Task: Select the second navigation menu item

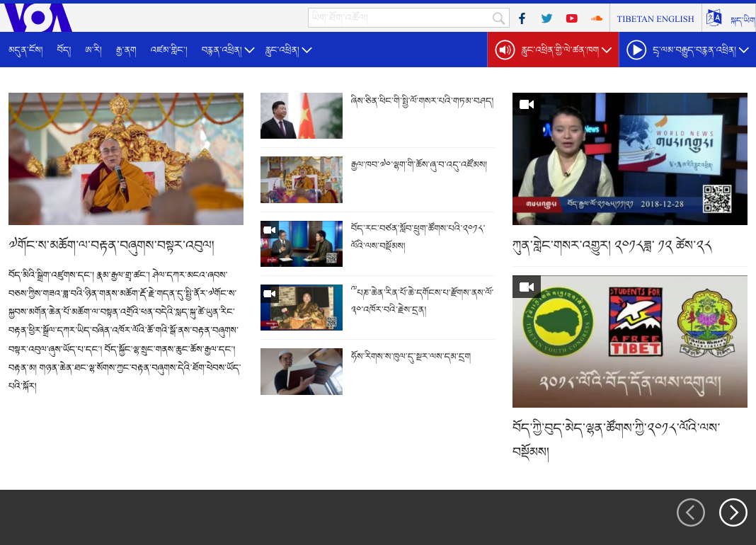Action: (64, 50)
